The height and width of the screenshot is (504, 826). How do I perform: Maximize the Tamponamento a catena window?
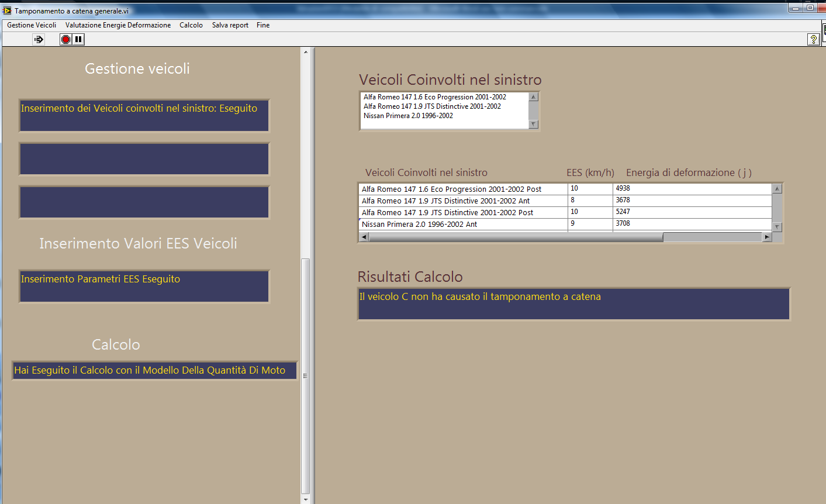click(x=810, y=8)
